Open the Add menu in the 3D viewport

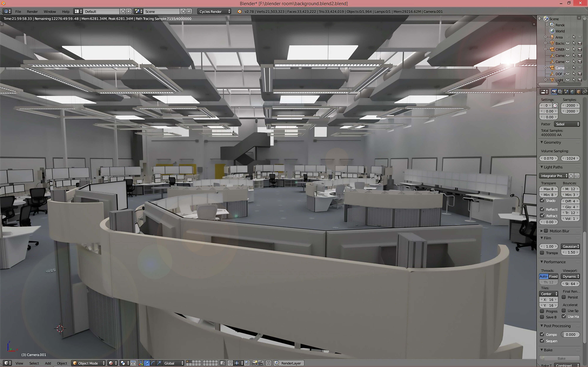(48, 363)
